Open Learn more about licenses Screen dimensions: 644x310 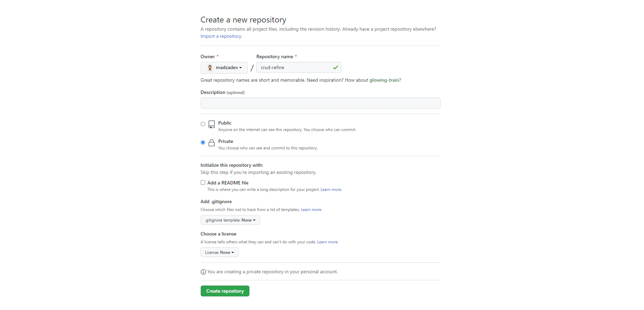[327, 242]
